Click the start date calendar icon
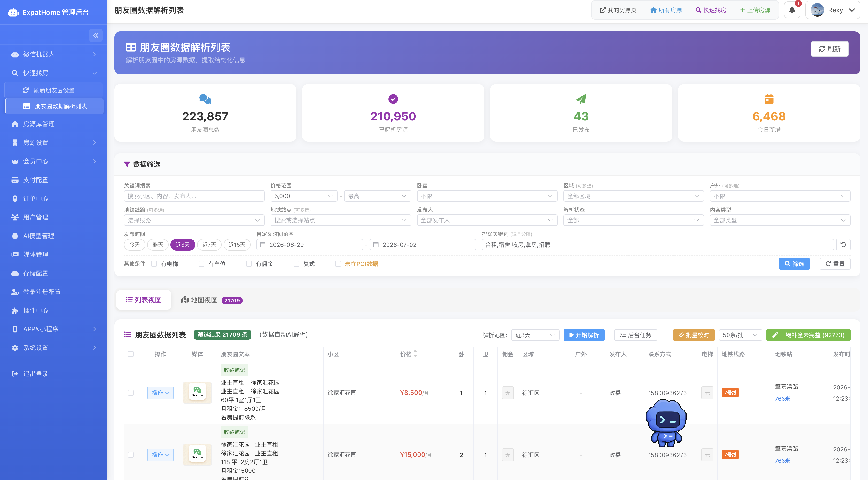The image size is (868, 480). [x=263, y=245]
